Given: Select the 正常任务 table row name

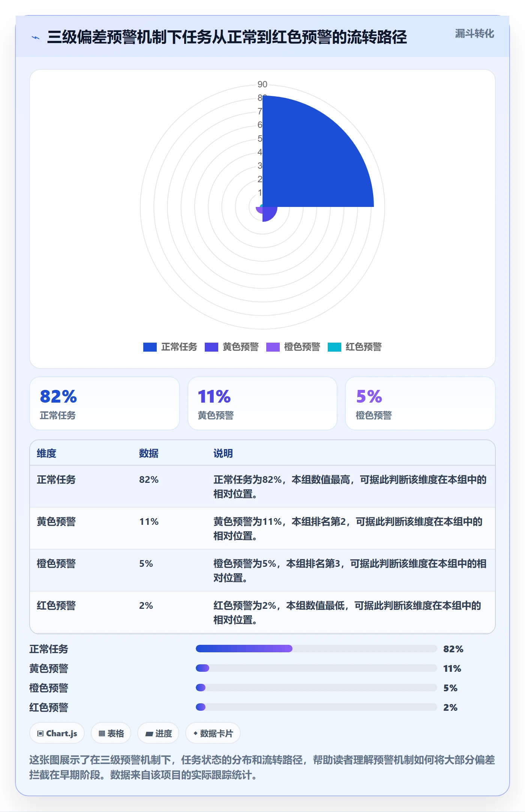Looking at the screenshot, I should [x=56, y=479].
